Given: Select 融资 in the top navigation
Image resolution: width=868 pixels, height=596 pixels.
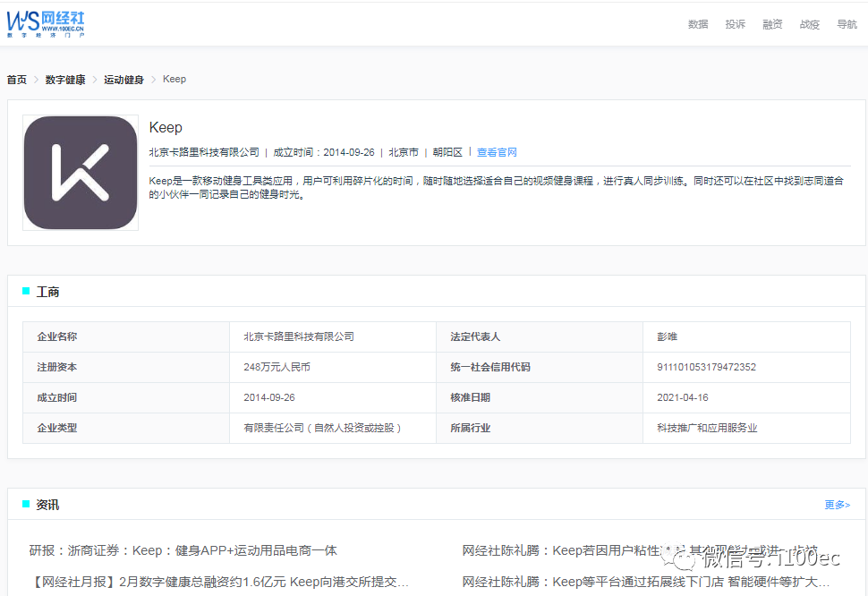Looking at the screenshot, I should click(x=772, y=24).
